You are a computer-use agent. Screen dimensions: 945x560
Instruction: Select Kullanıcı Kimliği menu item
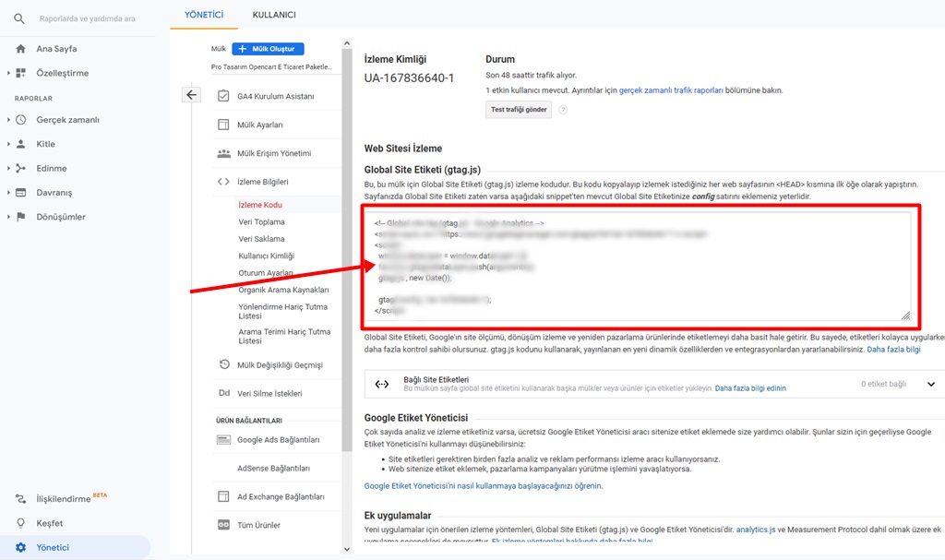pos(267,256)
